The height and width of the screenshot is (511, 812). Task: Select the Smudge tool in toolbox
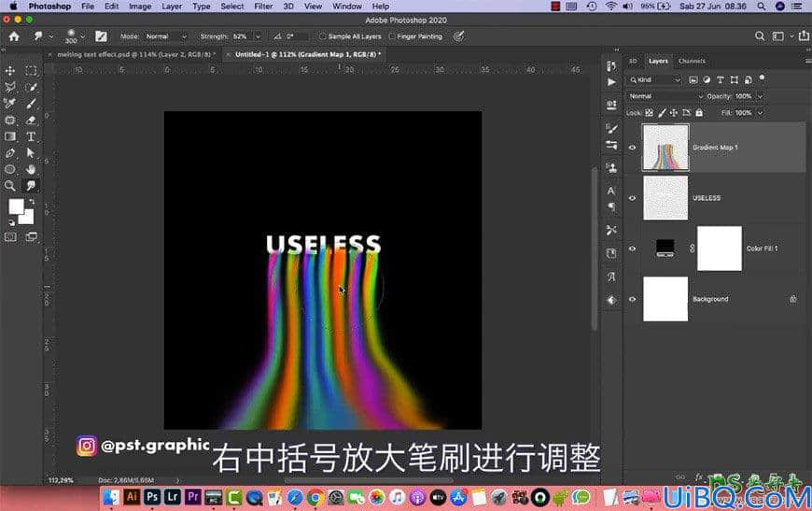(x=31, y=186)
